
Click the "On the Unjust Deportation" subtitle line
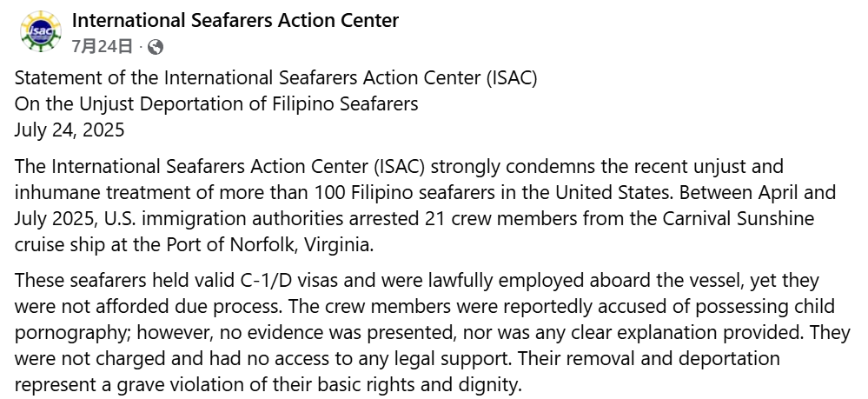pos(216,104)
